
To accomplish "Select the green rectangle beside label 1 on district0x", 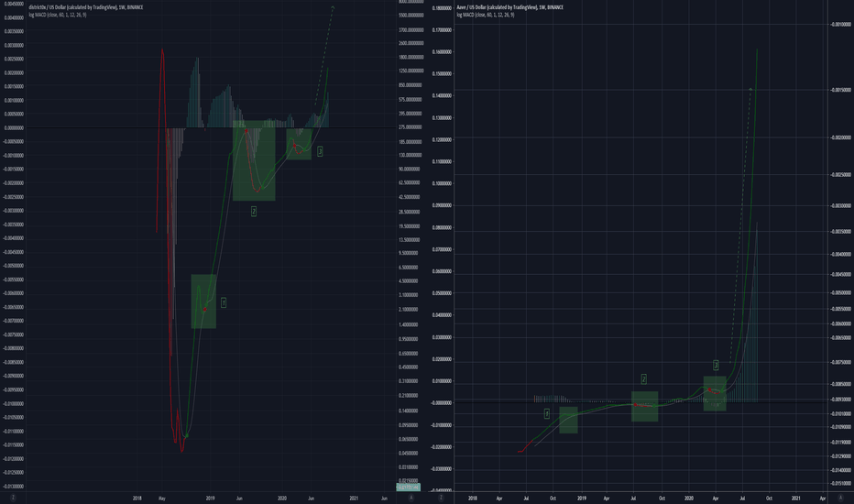I will [203, 301].
